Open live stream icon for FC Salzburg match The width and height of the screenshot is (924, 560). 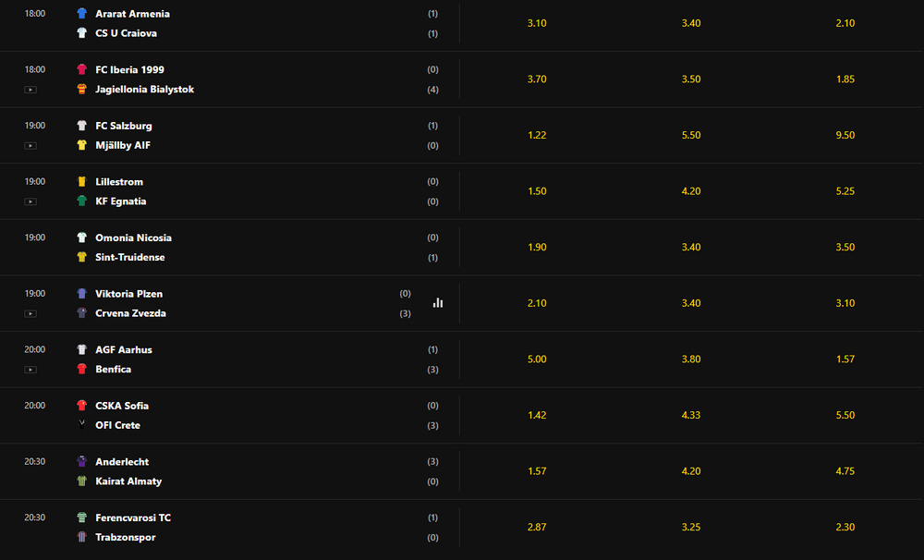click(x=30, y=146)
